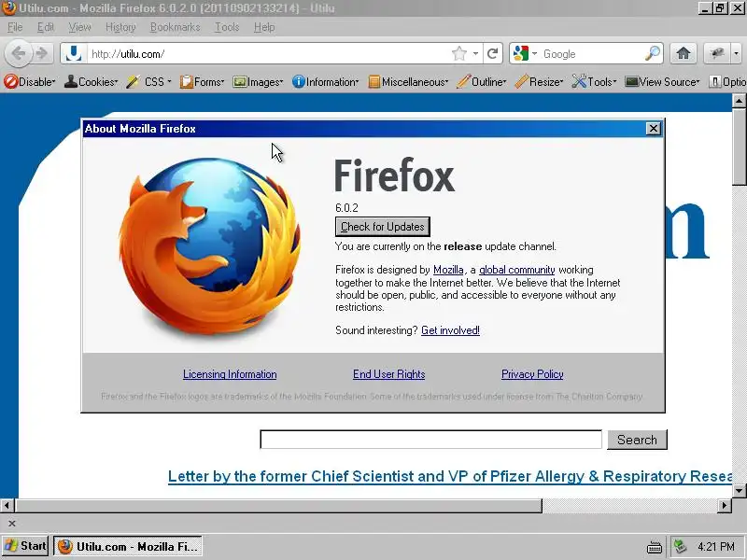Open the Forms toolbar menu
The height and width of the screenshot is (560, 747).
coord(202,82)
